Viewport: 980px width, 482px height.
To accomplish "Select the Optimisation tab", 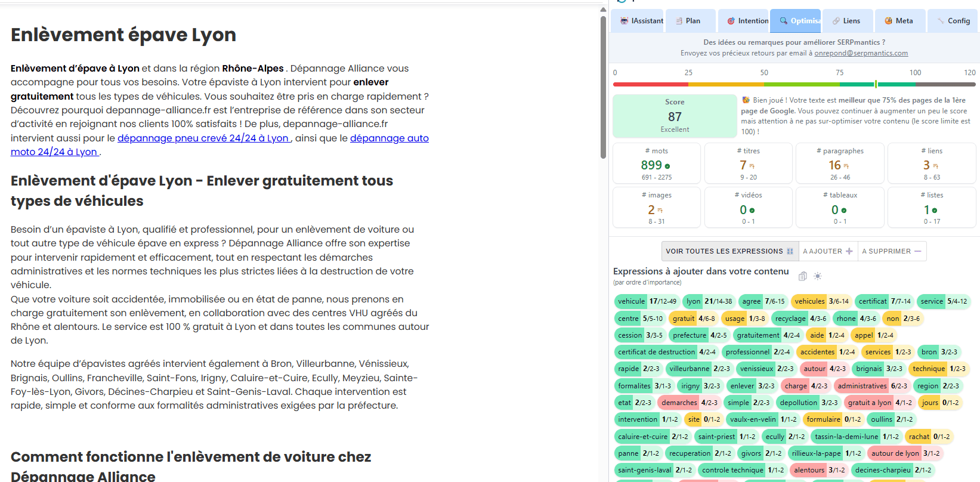I will (x=796, y=21).
